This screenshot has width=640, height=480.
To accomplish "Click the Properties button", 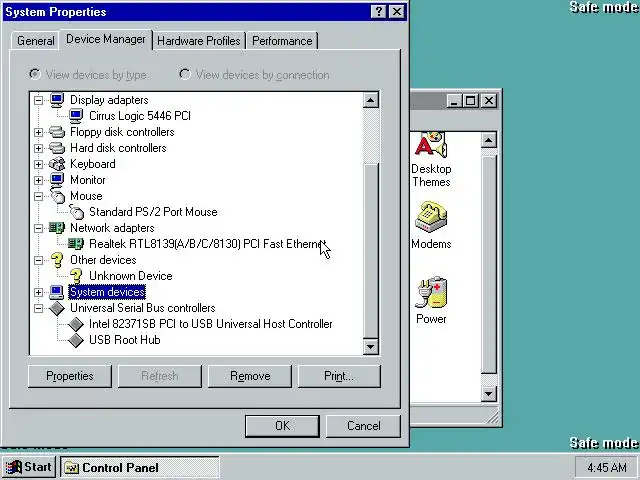I will pos(70,376).
